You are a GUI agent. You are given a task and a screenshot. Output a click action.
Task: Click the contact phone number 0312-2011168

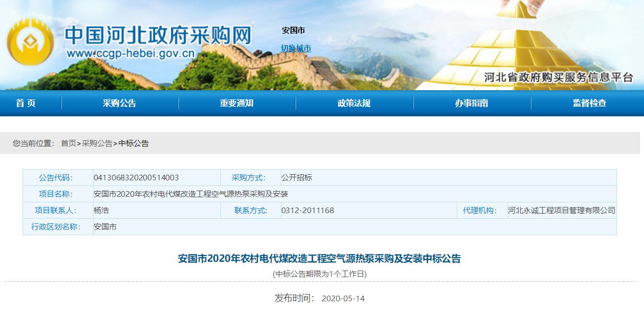click(307, 211)
